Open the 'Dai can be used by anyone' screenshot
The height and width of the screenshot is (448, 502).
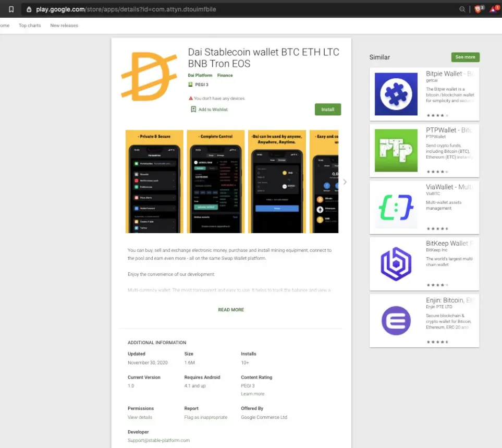click(277, 181)
